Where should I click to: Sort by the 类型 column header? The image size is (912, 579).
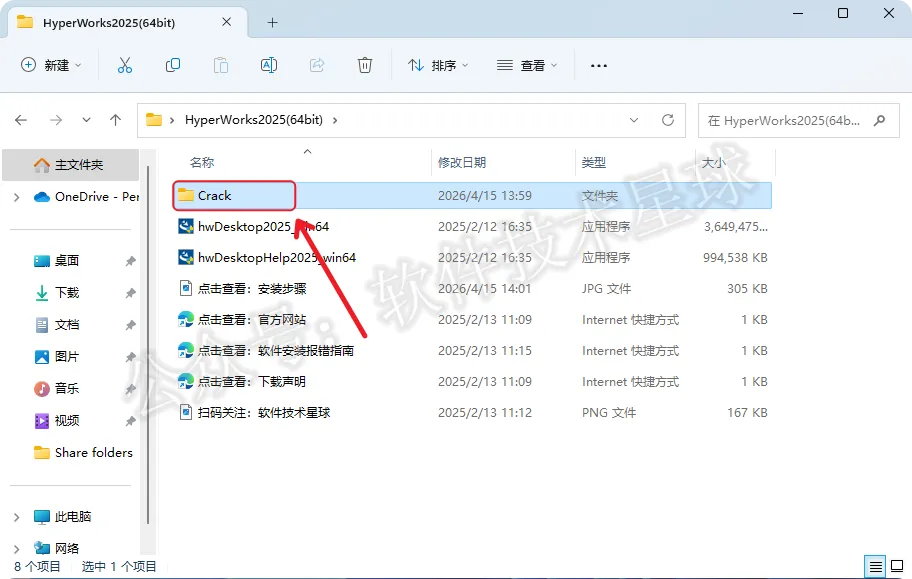click(594, 162)
